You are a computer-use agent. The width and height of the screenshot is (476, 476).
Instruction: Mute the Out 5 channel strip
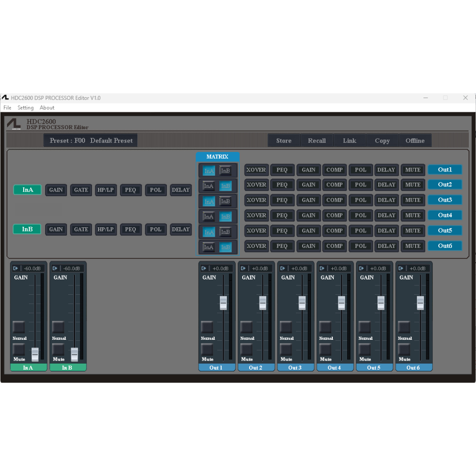tap(364, 350)
